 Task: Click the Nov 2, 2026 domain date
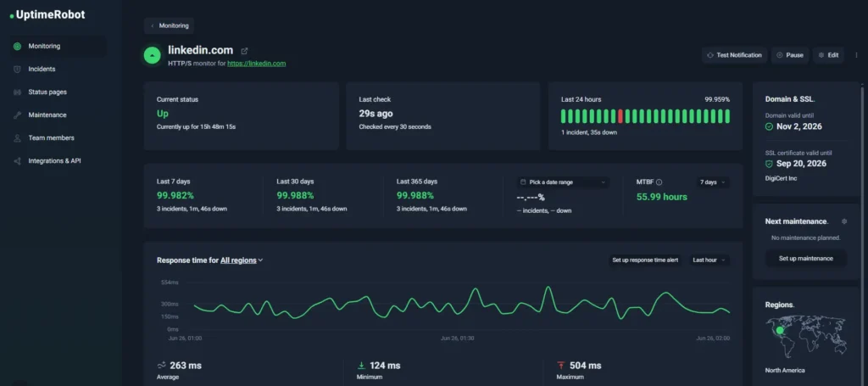tap(798, 126)
